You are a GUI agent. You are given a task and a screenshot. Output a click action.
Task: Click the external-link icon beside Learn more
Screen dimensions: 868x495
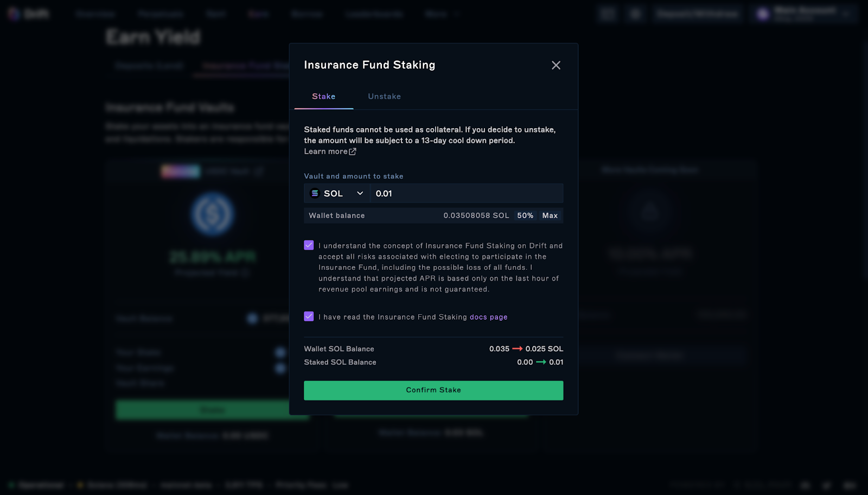click(353, 151)
